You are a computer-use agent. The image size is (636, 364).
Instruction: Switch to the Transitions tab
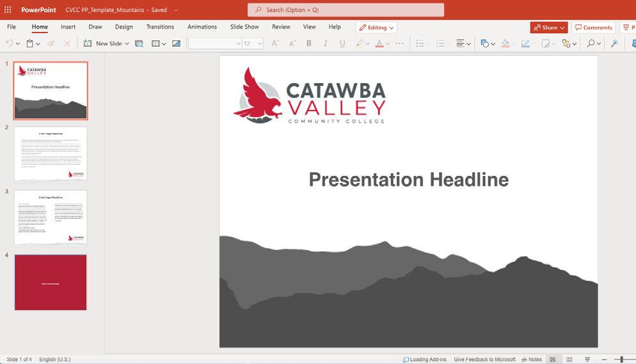[x=160, y=27]
